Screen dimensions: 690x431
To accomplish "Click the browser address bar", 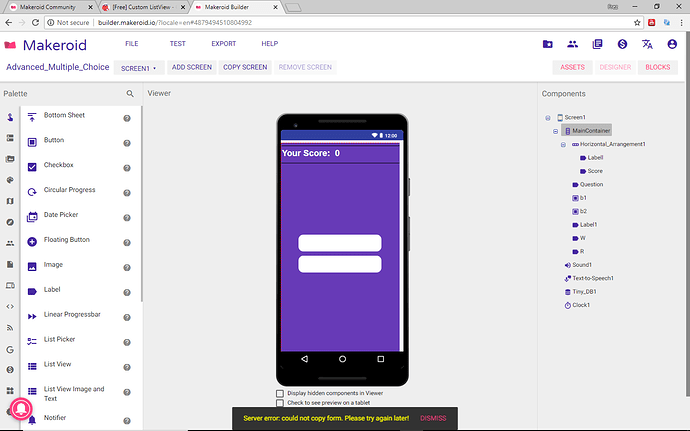I will 343,22.
